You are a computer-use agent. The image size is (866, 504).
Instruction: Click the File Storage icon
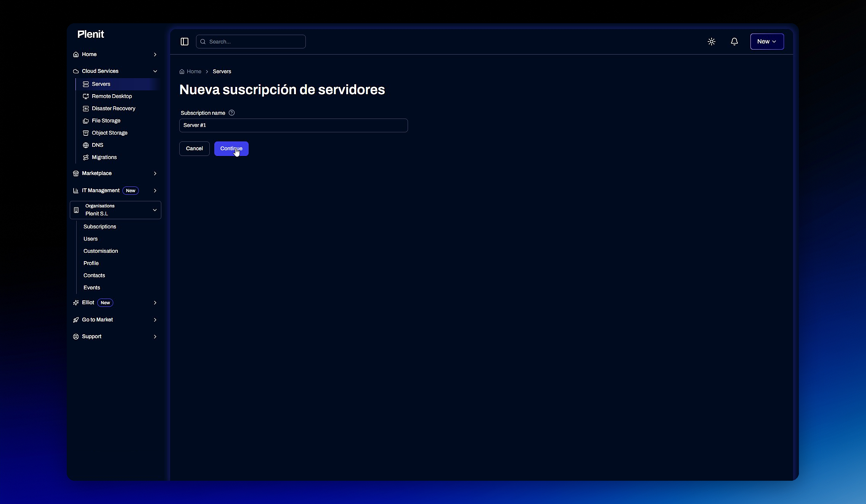click(86, 121)
